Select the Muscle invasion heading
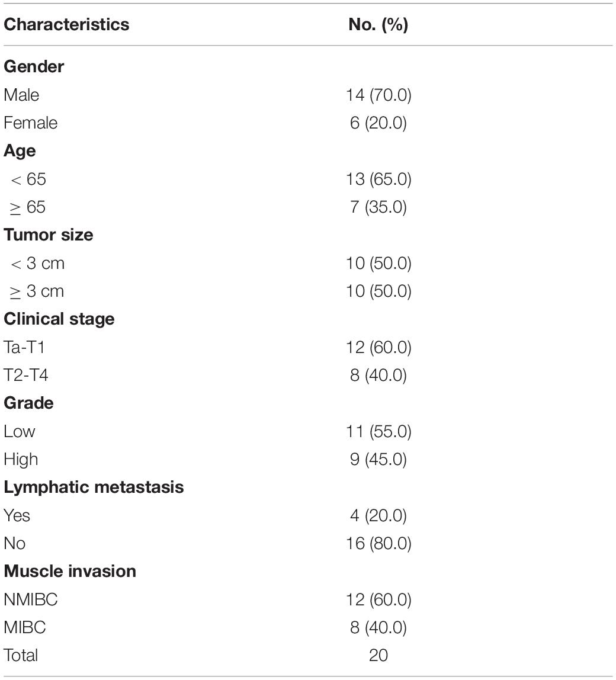This screenshot has width=616, height=680. [70, 571]
